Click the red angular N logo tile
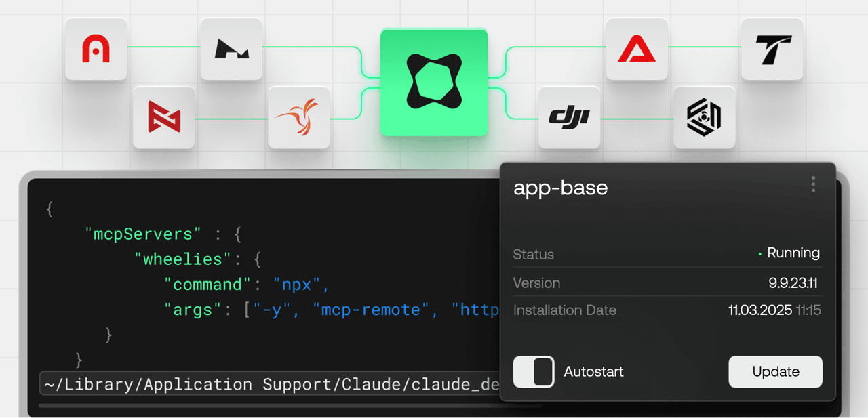868x418 pixels. (163, 118)
